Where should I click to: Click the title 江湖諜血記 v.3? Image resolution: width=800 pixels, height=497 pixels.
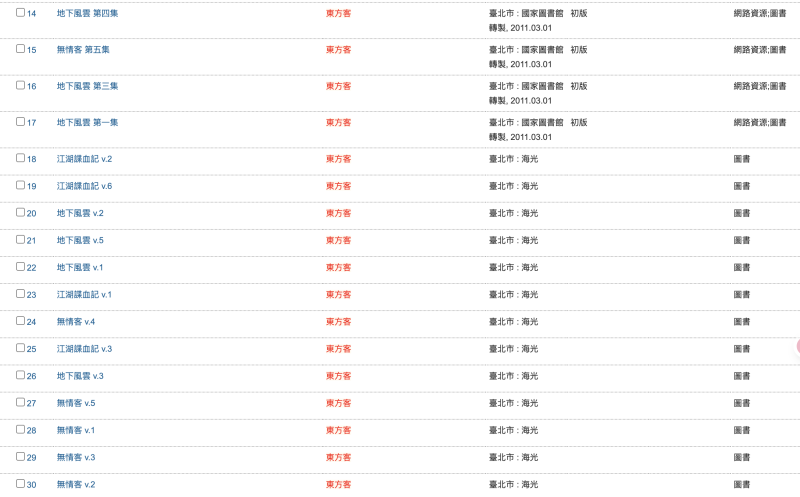(84, 348)
